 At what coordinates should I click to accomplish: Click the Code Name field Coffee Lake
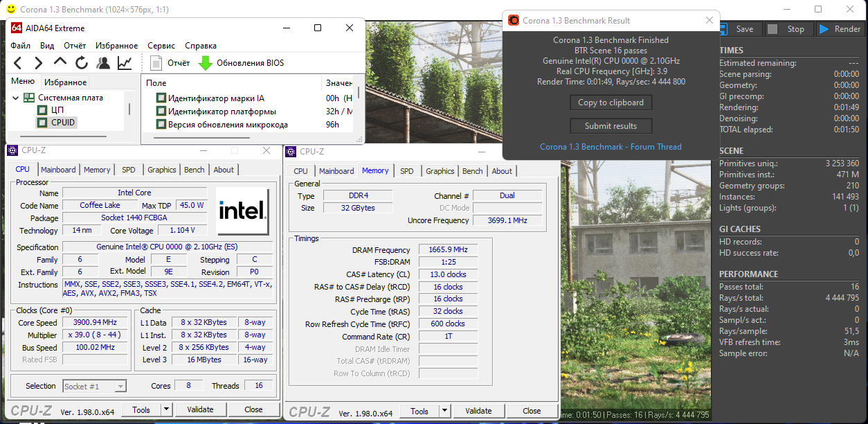pyautogui.click(x=100, y=205)
